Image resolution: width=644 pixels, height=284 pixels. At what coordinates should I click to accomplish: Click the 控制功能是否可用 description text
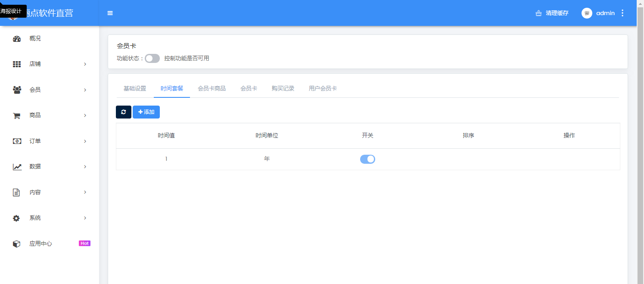coord(187,58)
